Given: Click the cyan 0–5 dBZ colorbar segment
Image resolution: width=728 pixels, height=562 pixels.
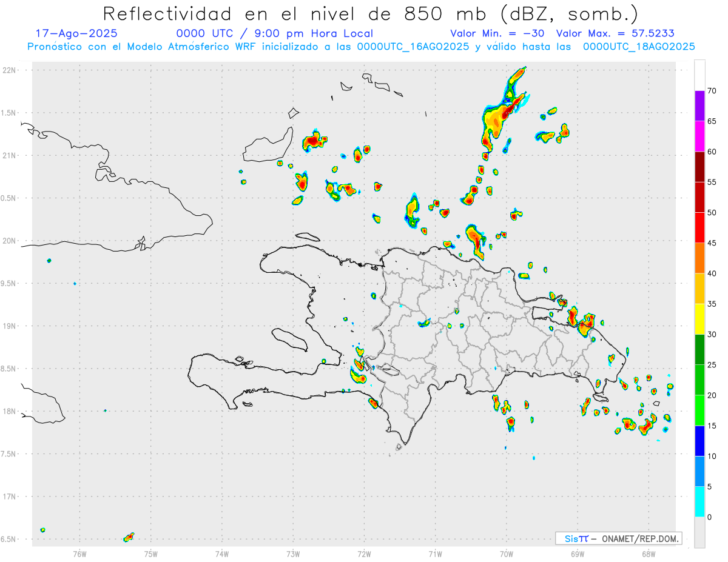Looking at the screenshot, I should pyautogui.click(x=699, y=502).
